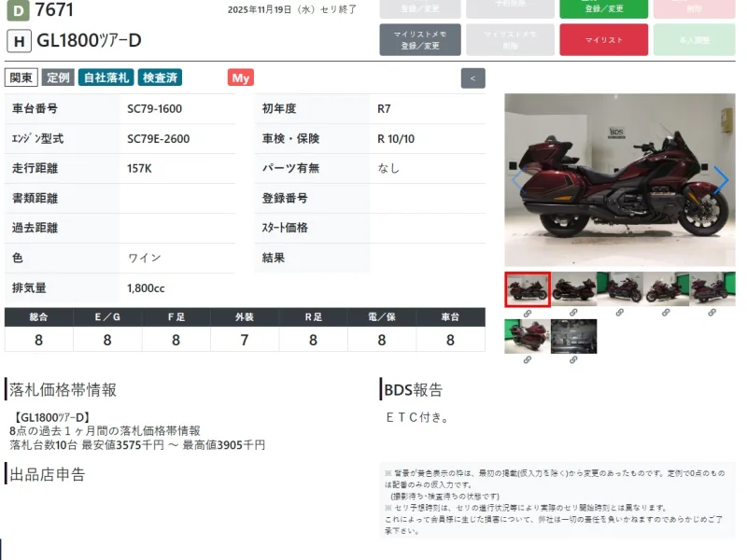Click the gray 定例 tag

[x=58, y=77]
